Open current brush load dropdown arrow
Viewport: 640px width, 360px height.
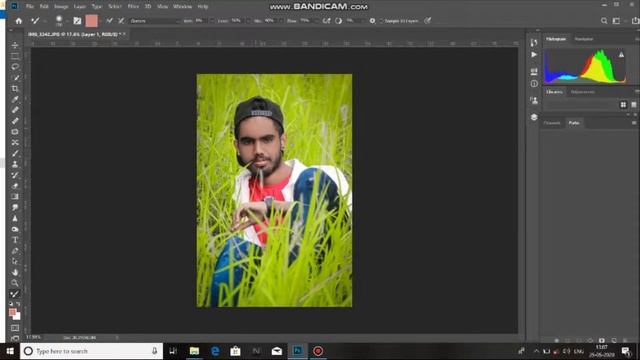pyautogui.click(x=101, y=21)
